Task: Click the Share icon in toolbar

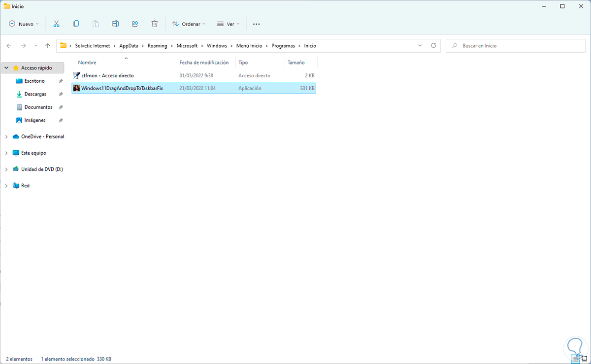Action: [x=135, y=24]
